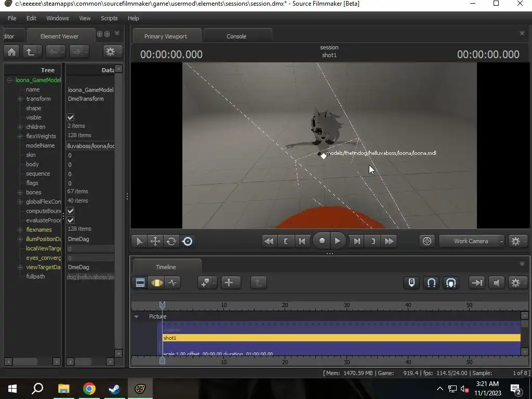
Task: Click the Data column vertical scrollbar
Action: tap(118, 211)
